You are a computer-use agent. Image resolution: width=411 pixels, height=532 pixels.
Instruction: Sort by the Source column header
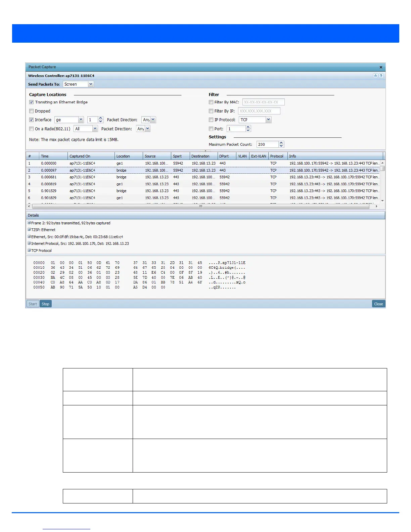(x=157, y=156)
